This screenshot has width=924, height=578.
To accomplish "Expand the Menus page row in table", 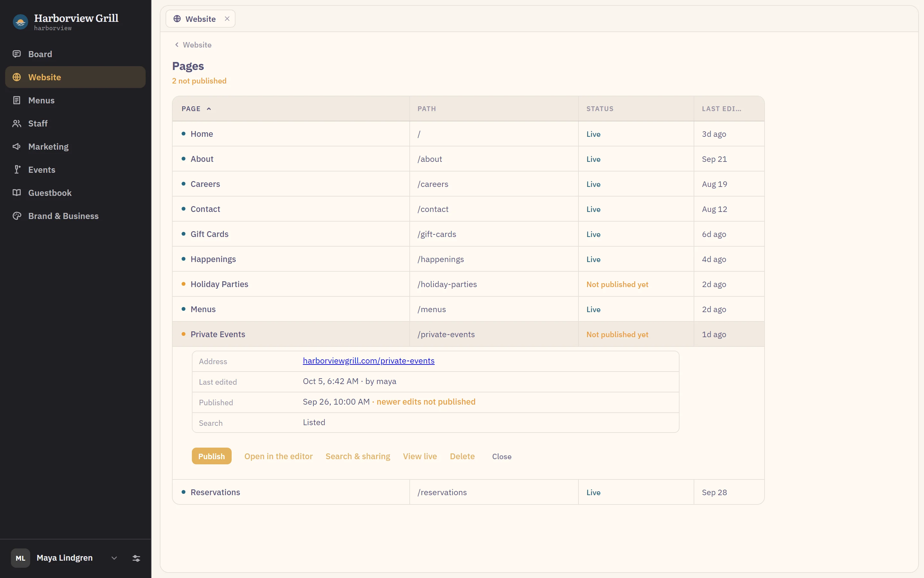I will click(x=468, y=309).
